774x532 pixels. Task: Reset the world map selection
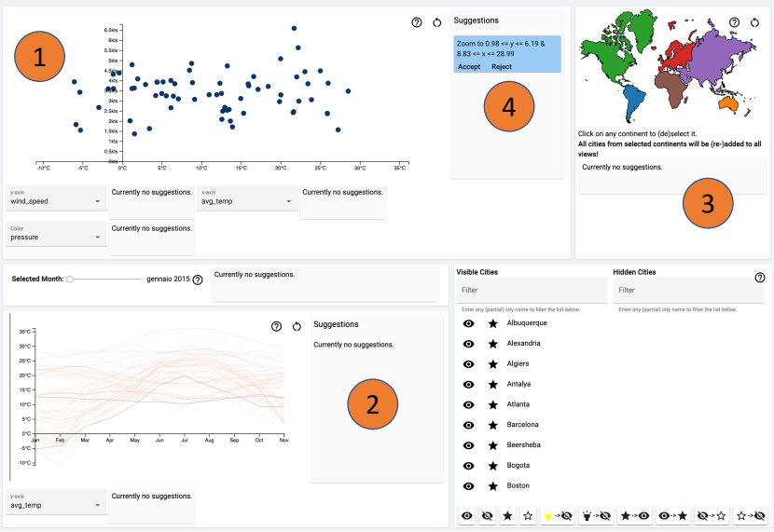click(x=753, y=21)
